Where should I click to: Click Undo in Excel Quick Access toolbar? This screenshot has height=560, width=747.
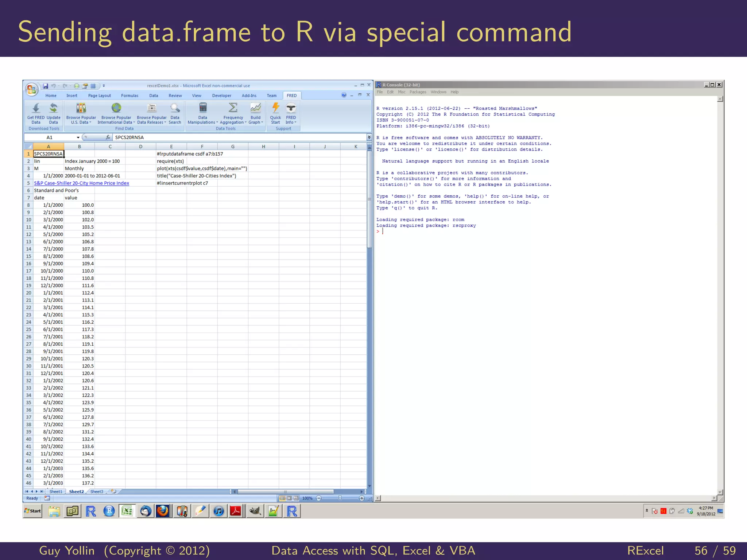(x=54, y=86)
